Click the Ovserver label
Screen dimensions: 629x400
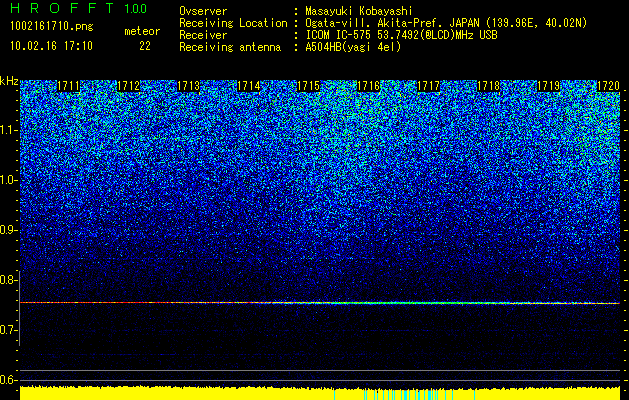203,11
